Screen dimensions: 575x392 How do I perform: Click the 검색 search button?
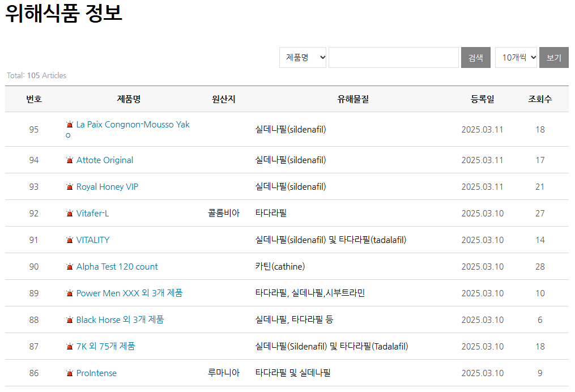click(x=476, y=58)
